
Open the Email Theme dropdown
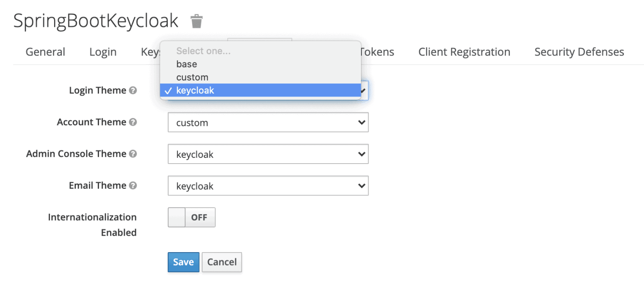(x=268, y=185)
